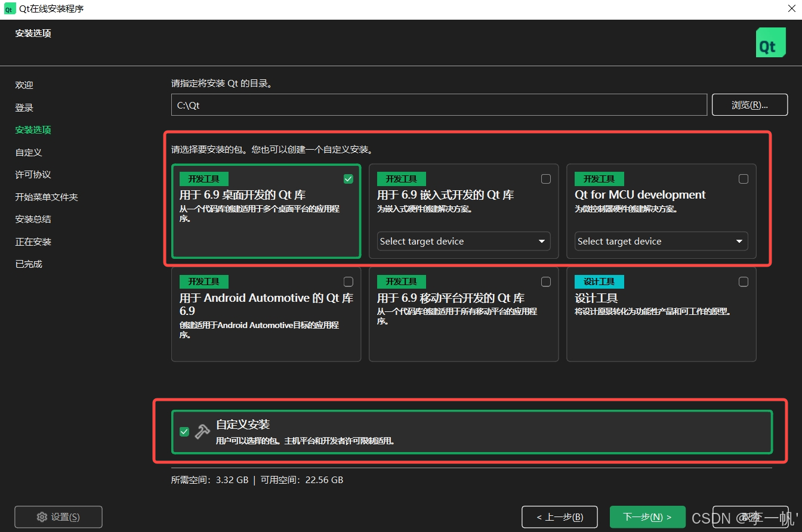Click the hammer icon beside 自定义安装
This screenshot has height=532, width=802.
(202, 431)
